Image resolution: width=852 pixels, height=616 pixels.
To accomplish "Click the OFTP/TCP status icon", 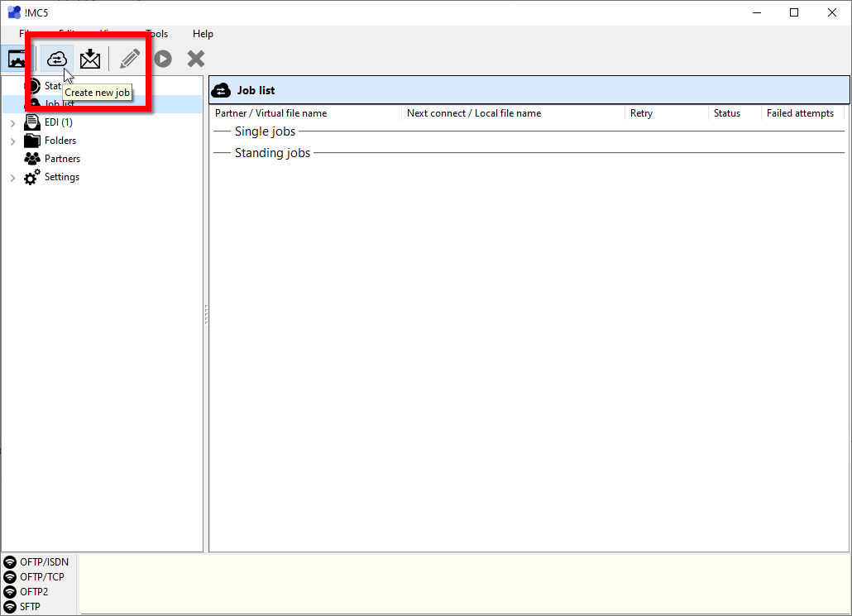I will coord(10,576).
